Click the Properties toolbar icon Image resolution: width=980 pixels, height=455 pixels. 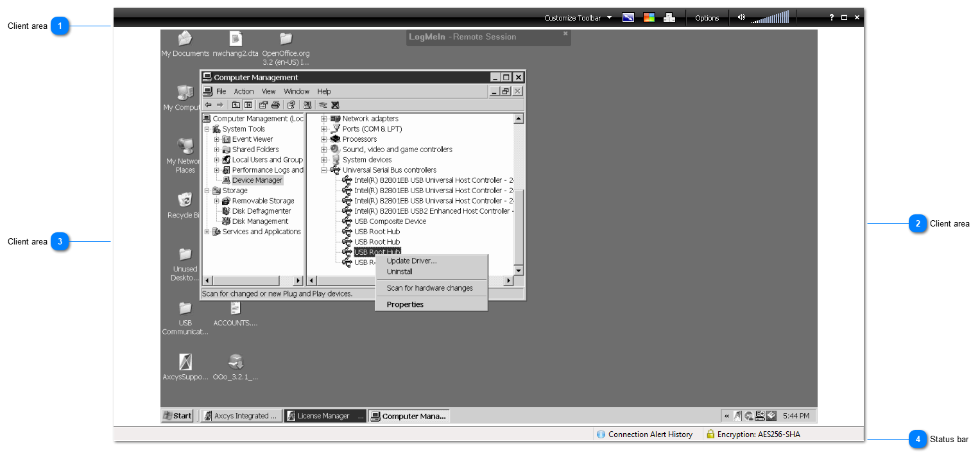263,105
